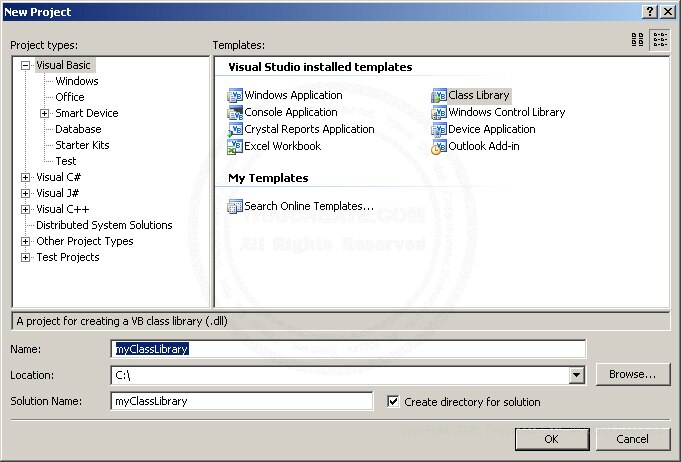Click the Location text field
This screenshot has width=681, height=462.
[340, 375]
